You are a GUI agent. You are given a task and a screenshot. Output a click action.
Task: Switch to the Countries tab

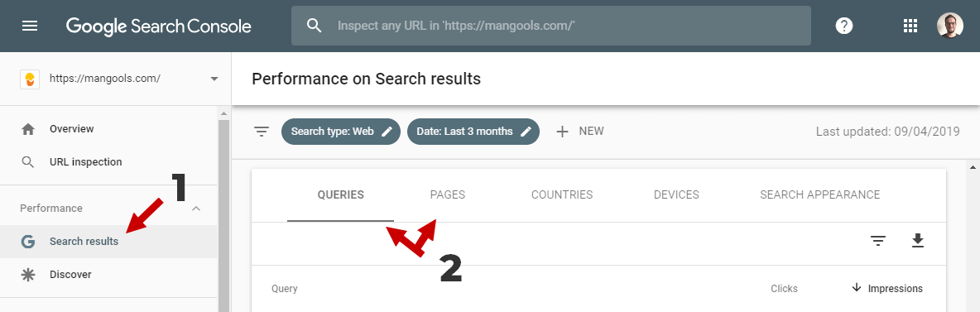pos(562,194)
